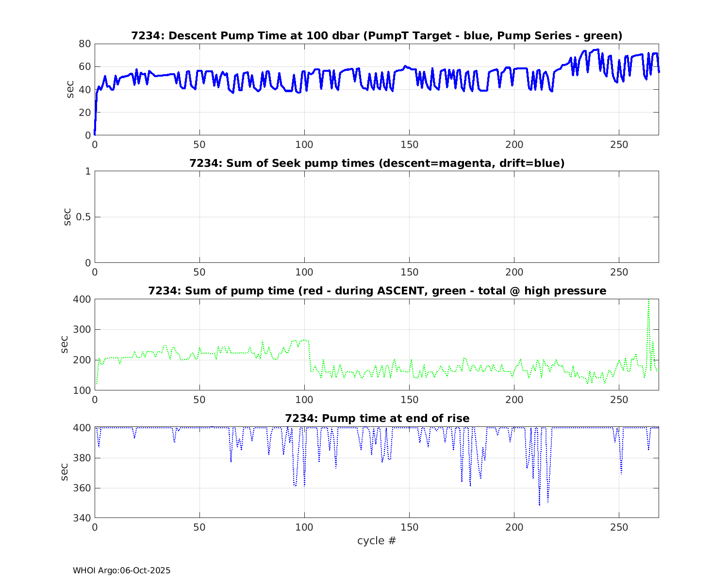Click the Sum of pump time plot title
The height and width of the screenshot is (582, 728).
(377, 291)
